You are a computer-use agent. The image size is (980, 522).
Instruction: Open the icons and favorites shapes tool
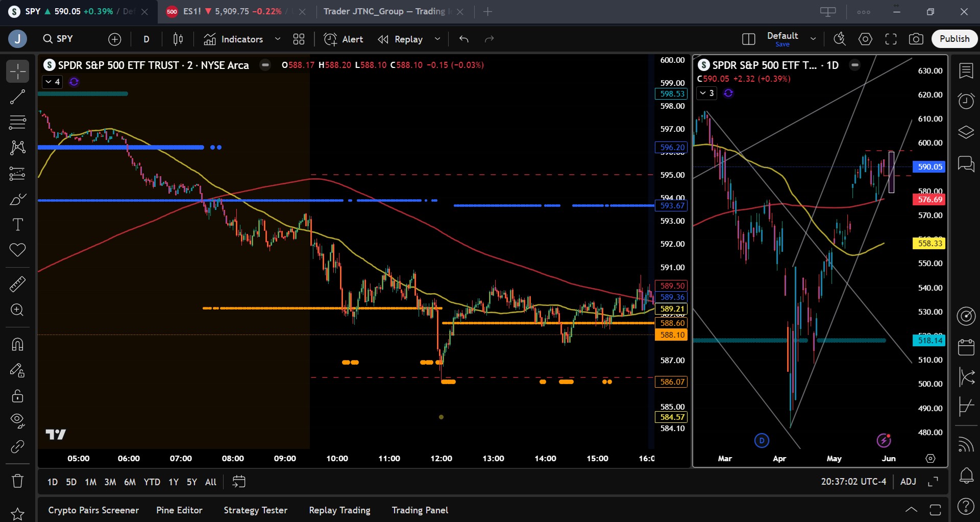coord(17,250)
